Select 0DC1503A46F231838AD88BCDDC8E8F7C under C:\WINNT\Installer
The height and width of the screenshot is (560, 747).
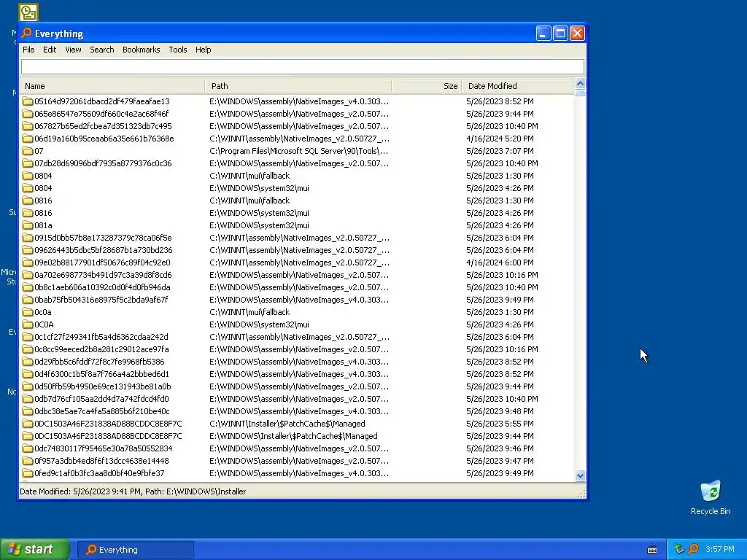point(108,424)
